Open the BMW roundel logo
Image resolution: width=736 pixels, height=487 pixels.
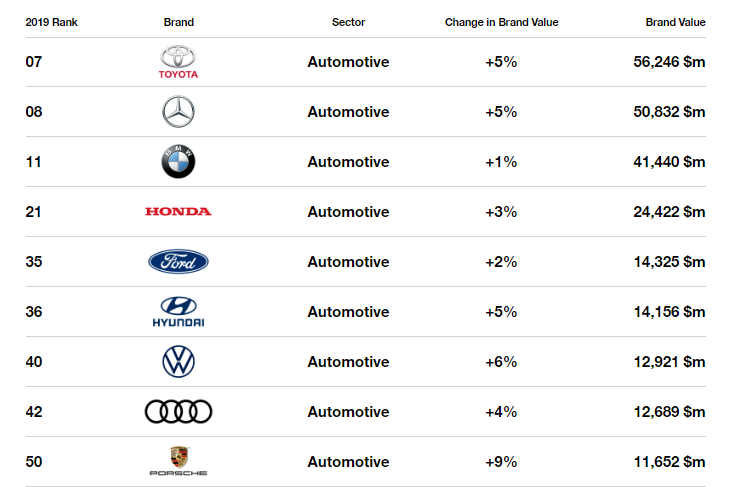pos(178,161)
